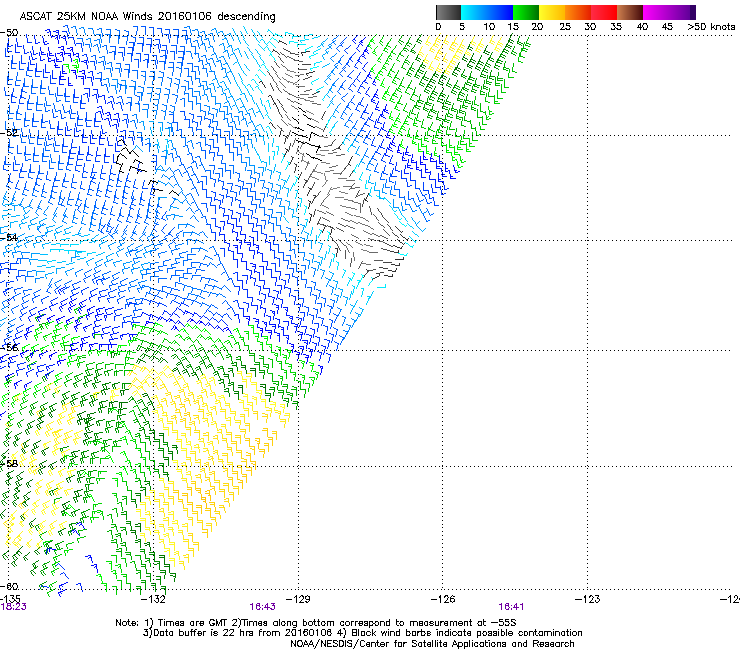Click the longitude label '-129'
The height and width of the screenshot is (650, 740).
point(298,599)
